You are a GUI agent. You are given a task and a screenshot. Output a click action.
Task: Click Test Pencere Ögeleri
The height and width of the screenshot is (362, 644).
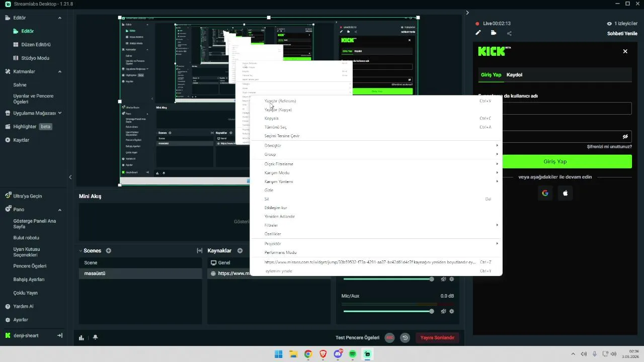click(357, 338)
